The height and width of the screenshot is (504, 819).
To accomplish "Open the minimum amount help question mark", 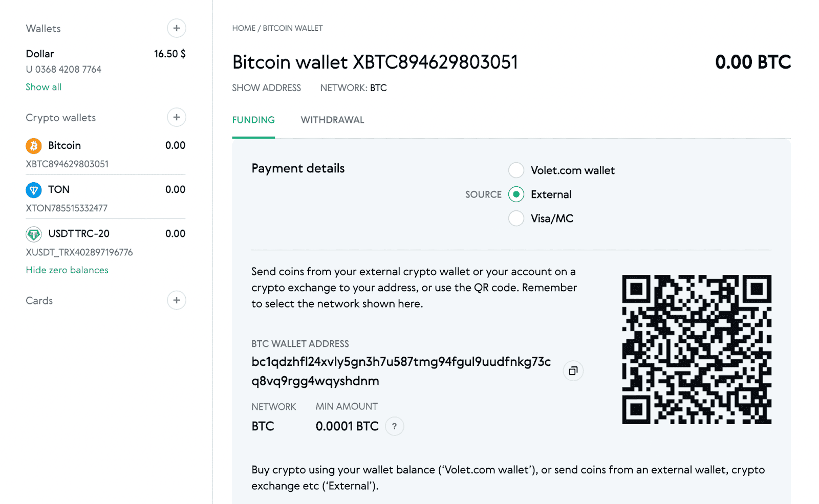I will tap(394, 426).
